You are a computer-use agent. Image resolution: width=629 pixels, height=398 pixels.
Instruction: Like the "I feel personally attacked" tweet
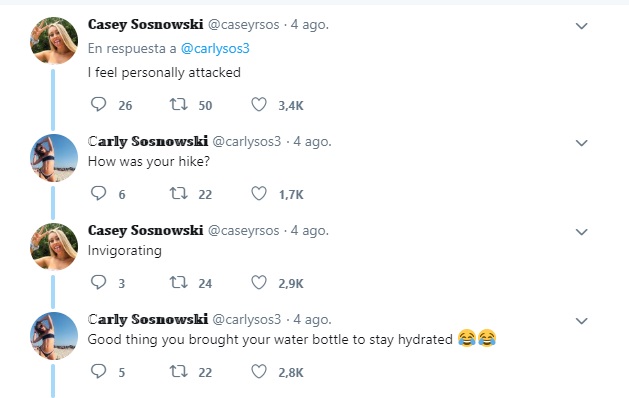point(259,104)
